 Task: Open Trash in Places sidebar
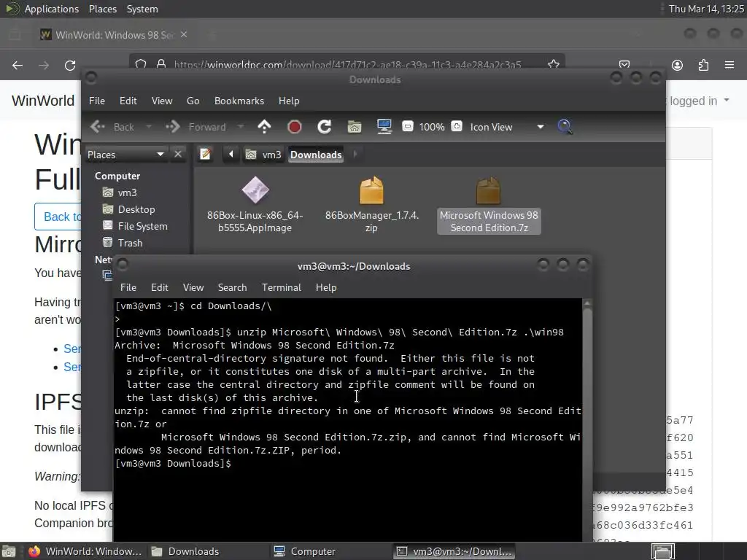123,243
